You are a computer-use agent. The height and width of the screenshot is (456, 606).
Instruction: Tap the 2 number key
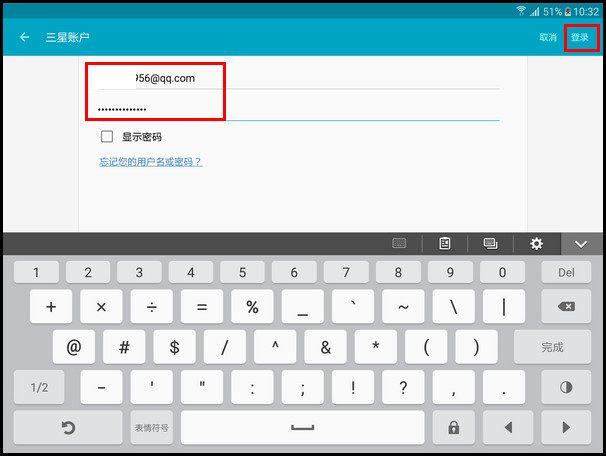point(88,272)
